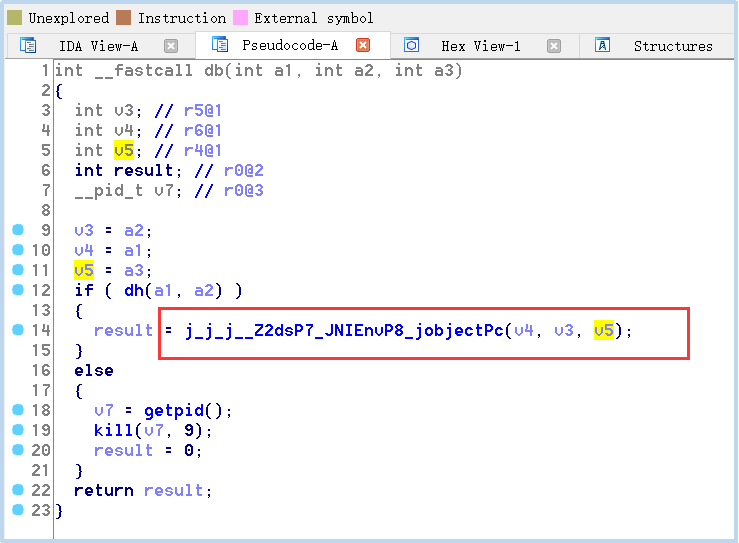Close the Hex View-1 tab
This screenshot has height=543, width=739.
pyautogui.click(x=554, y=46)
